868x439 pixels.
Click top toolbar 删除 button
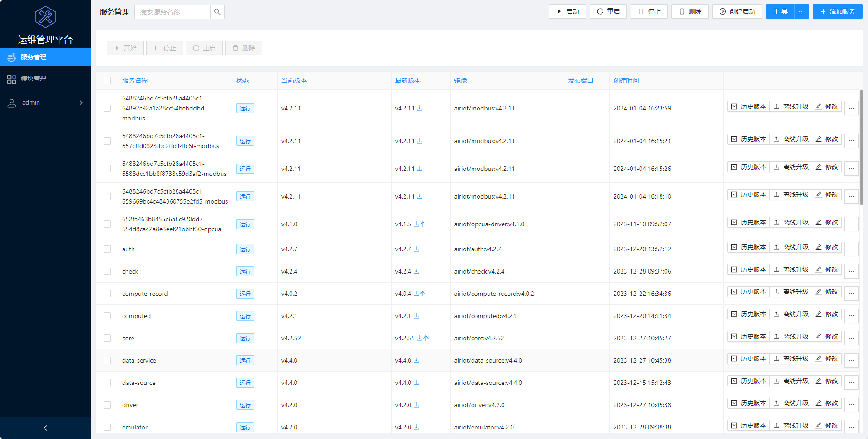click(x=690, y=12)
